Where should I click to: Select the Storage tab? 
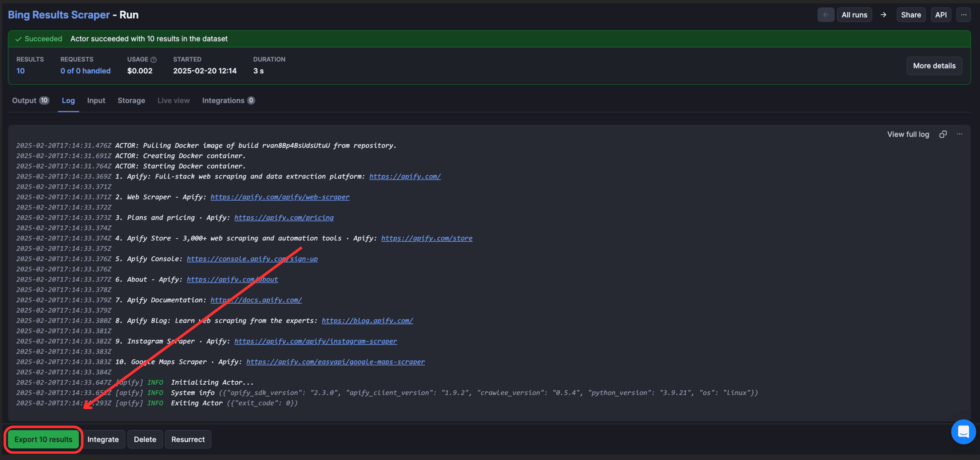click(x=131, y=101)
